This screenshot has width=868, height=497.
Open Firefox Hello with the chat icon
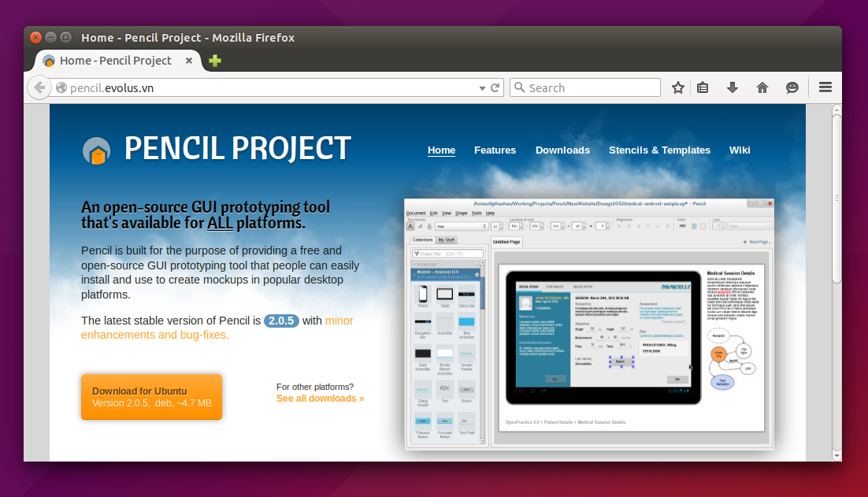[x=792, y=87]
